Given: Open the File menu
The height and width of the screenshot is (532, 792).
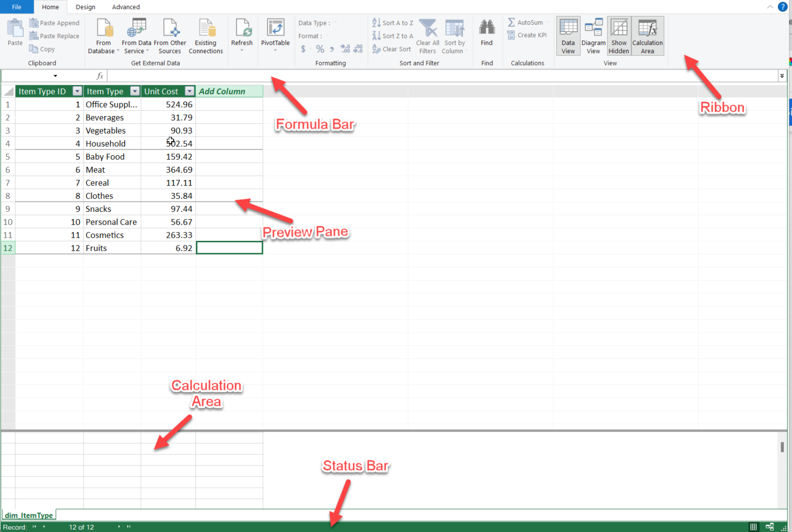Looking at the screenshot, I should pos(16,7).
